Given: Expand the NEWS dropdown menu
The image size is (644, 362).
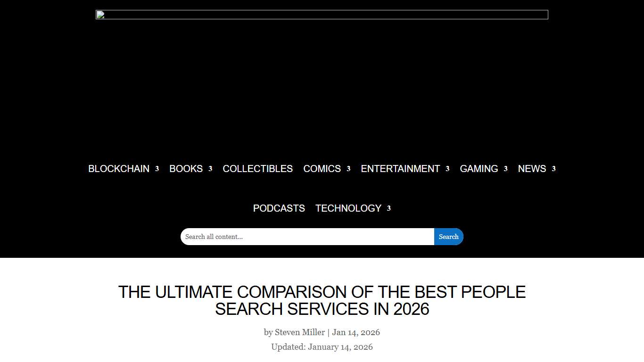Looking at the screenshot, I should [553, 169].
